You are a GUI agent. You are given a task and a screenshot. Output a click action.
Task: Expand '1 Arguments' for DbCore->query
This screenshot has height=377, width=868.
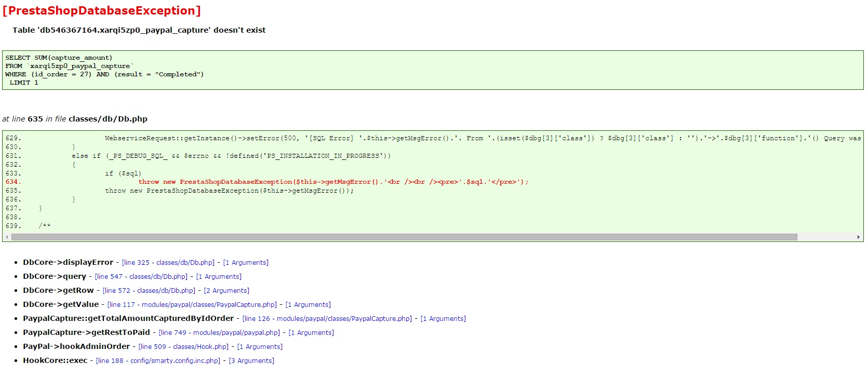tap(219, 277)
